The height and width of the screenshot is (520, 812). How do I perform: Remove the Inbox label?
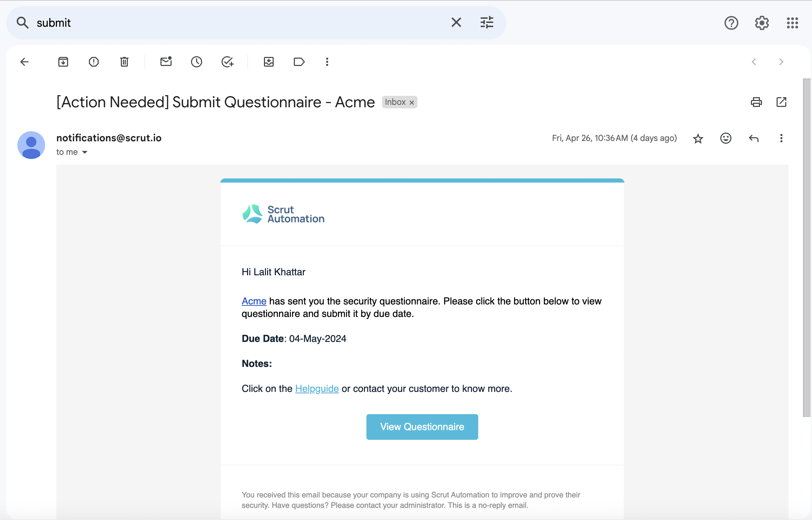click(412, 102)
